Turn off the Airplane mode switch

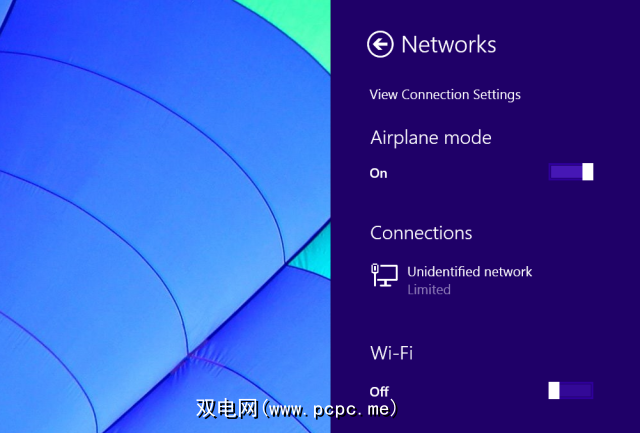(x=571, y=172)
